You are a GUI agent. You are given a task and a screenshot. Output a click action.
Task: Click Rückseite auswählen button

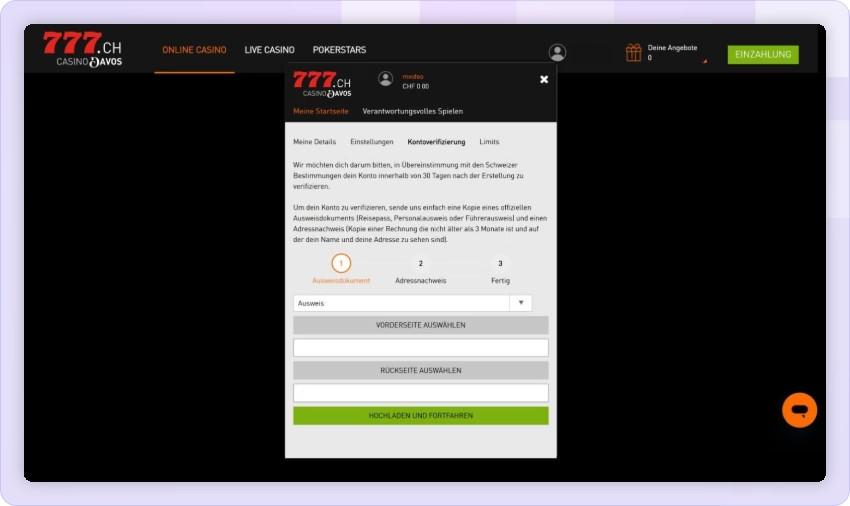point(421,370)
